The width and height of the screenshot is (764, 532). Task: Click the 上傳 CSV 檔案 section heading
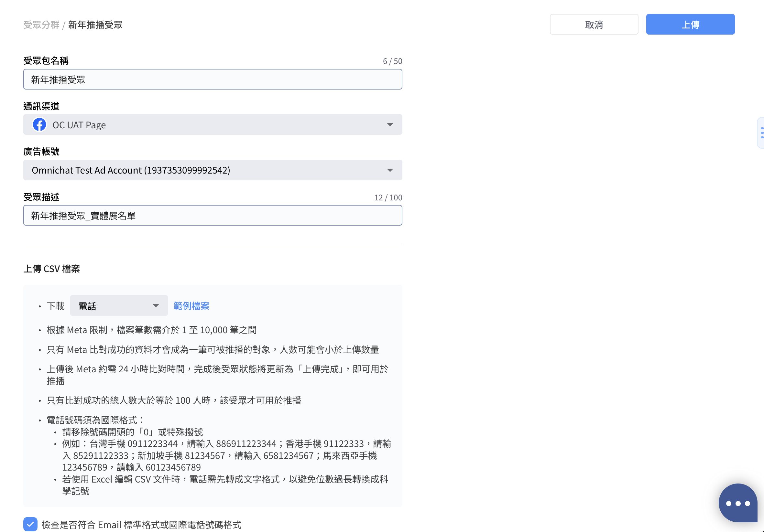coord(51,269)
